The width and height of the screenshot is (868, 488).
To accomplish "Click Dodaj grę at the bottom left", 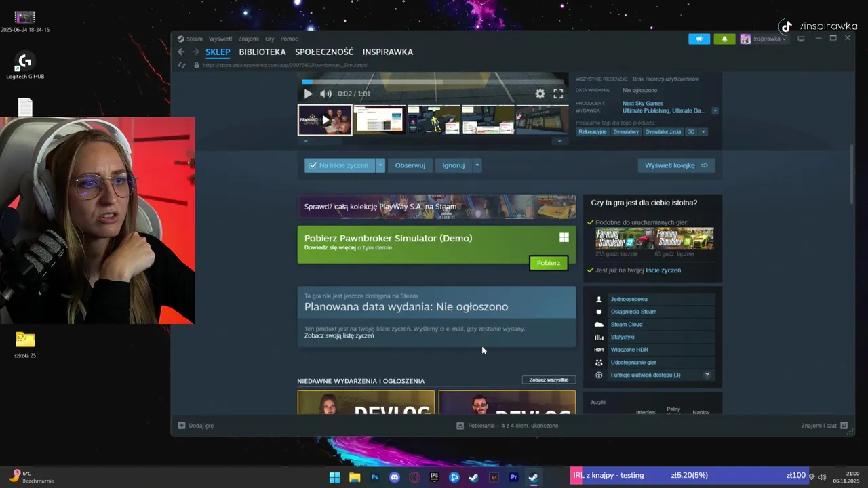I will pos(196,426).
